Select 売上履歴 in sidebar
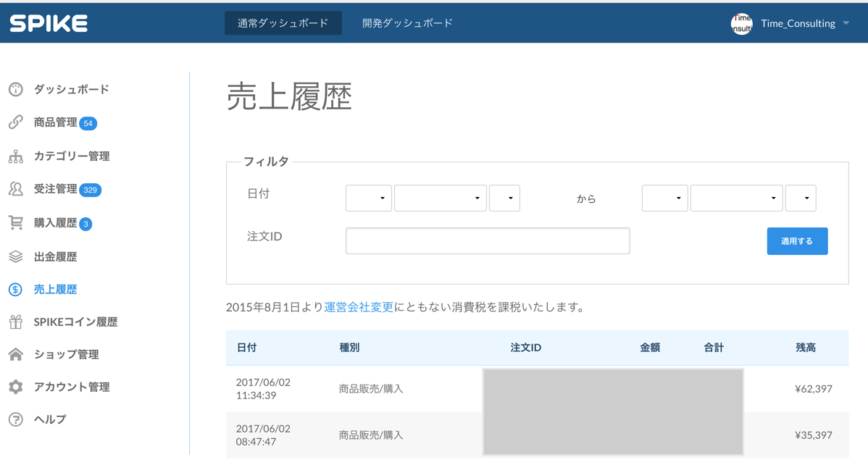The width and height of the screenshot is (868, 465). pos(55,290)
